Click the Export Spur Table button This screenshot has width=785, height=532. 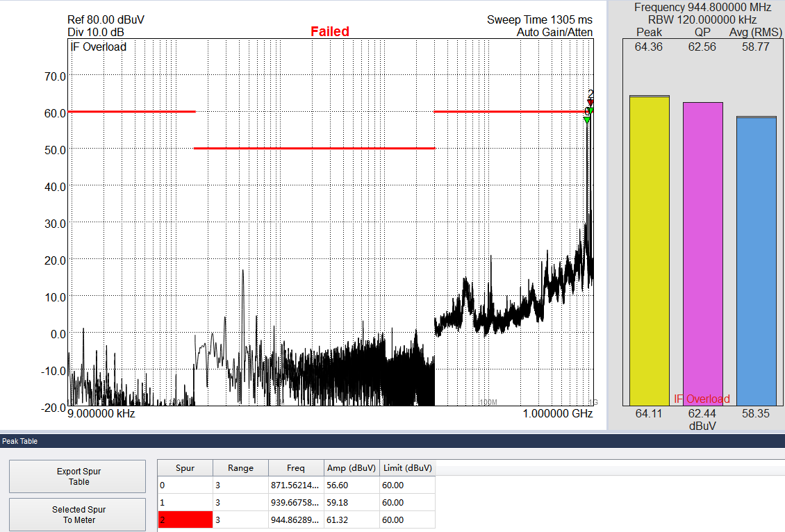click(x=78, y=476)
